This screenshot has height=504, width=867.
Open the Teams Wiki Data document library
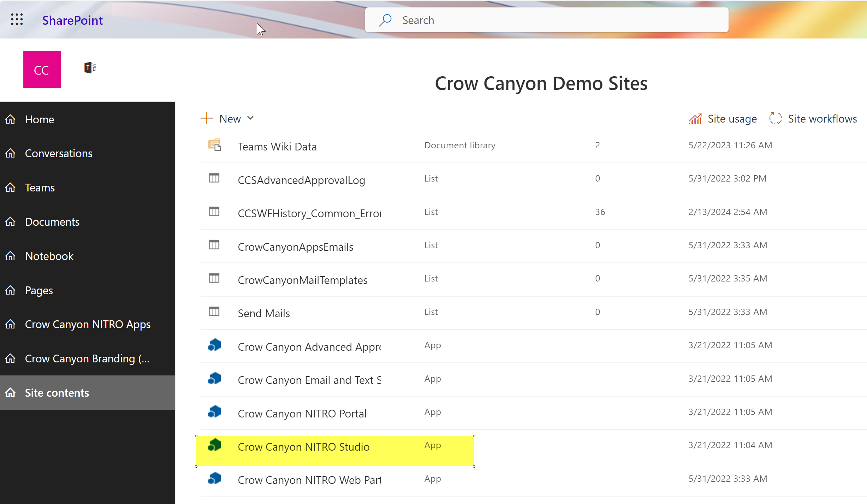click(277, 146)
